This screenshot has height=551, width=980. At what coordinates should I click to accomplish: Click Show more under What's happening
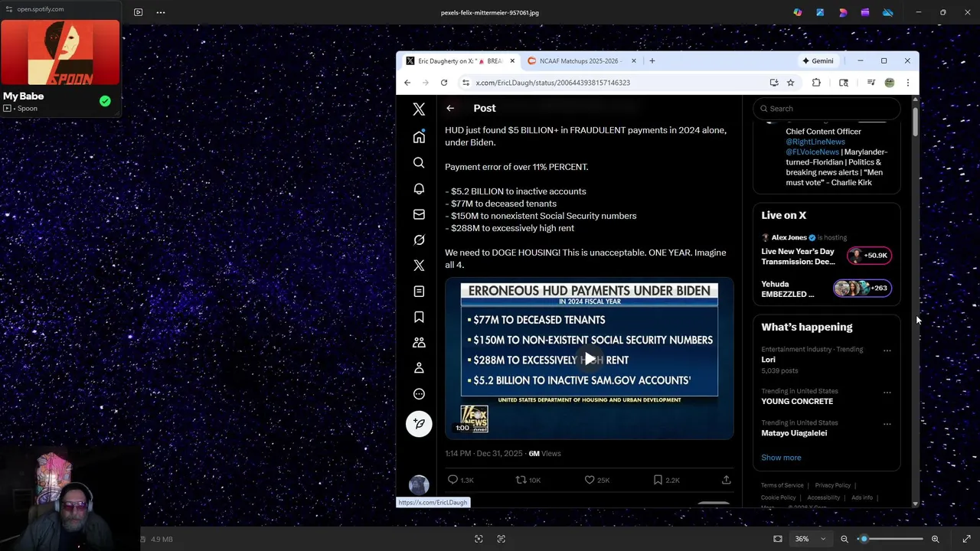point(781,458)
